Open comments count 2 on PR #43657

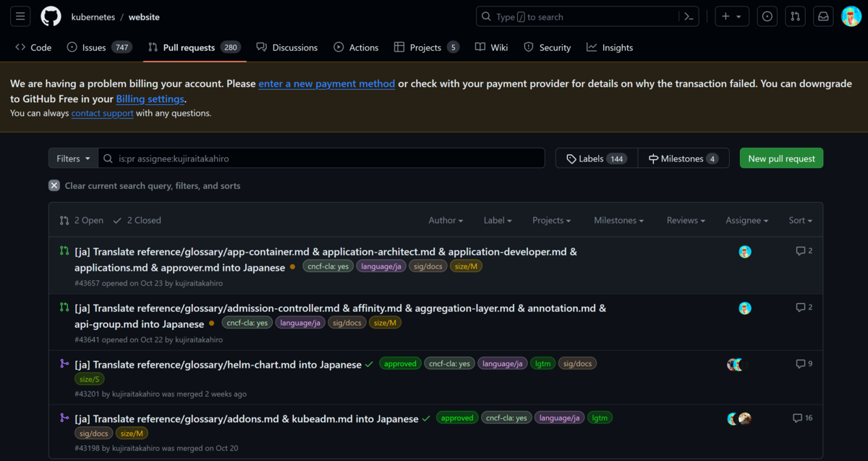tap(804, 251)
